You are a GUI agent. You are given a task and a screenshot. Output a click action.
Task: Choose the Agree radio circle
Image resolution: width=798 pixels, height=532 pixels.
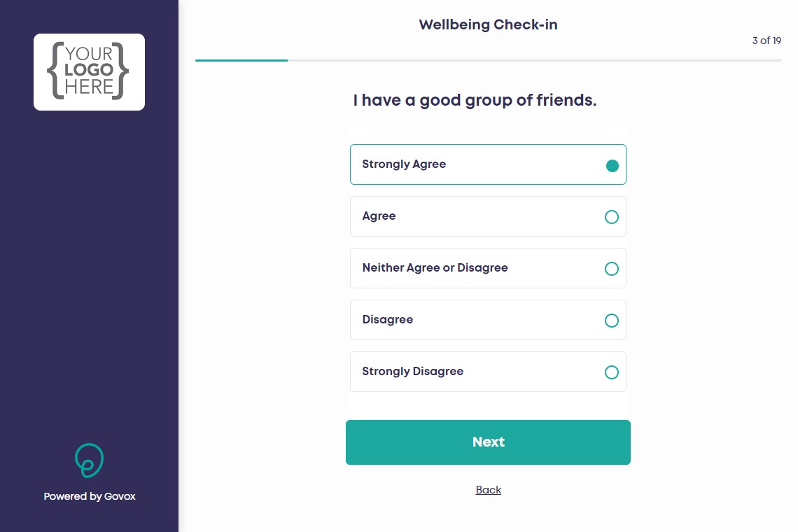point(611,217)
